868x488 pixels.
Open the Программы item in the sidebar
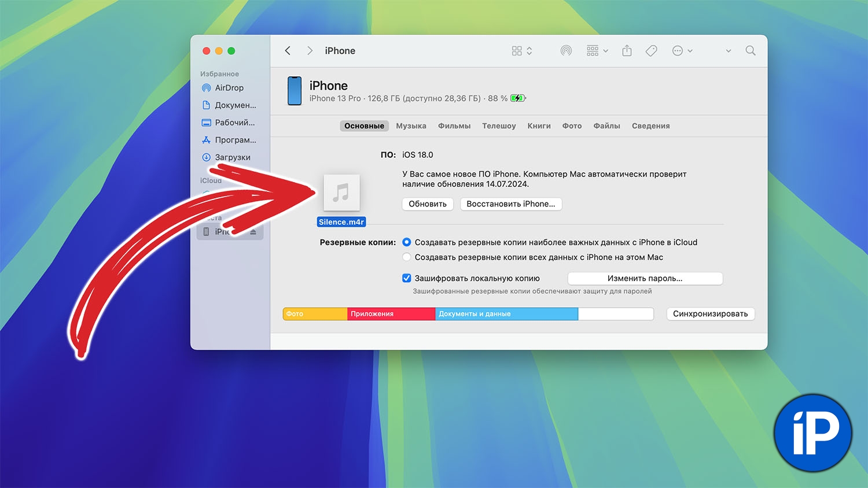coord(229,140)
